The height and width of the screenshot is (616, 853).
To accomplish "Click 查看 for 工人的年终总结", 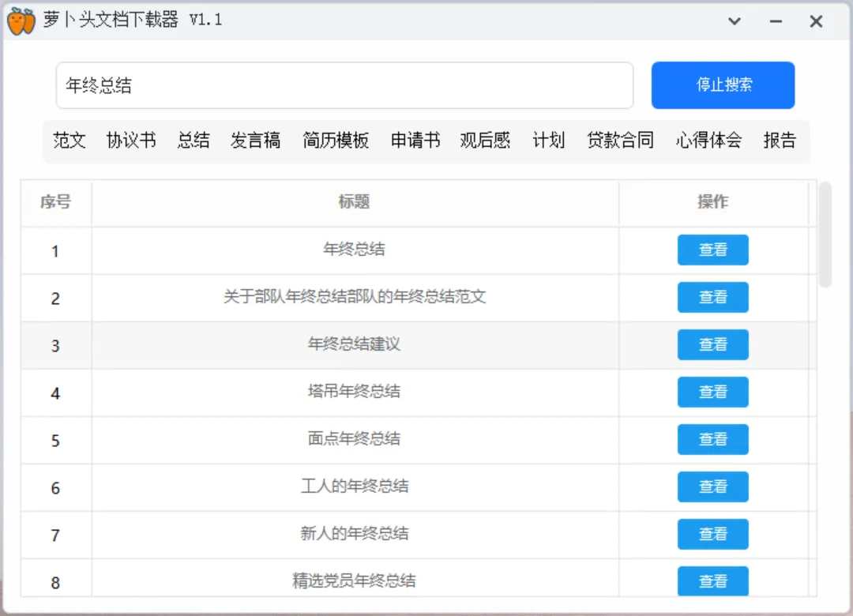I will [712, 486].
